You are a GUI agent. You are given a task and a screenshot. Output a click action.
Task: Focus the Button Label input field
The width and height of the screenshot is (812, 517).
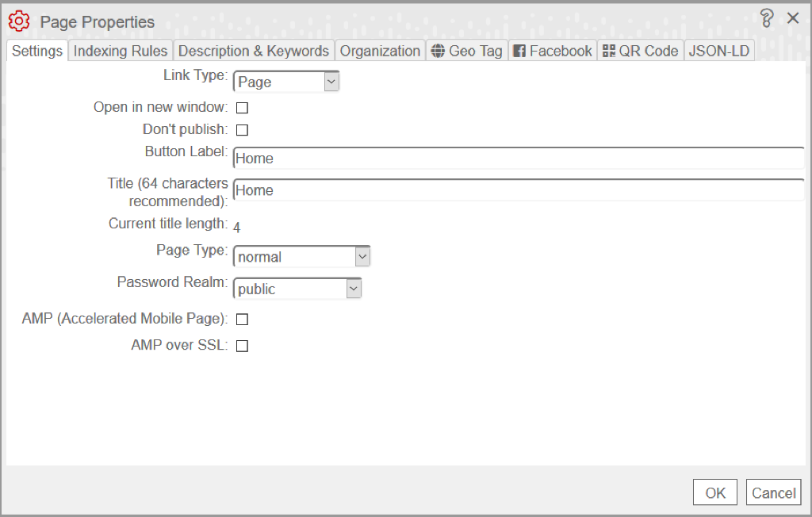click(x=519, y=159)
